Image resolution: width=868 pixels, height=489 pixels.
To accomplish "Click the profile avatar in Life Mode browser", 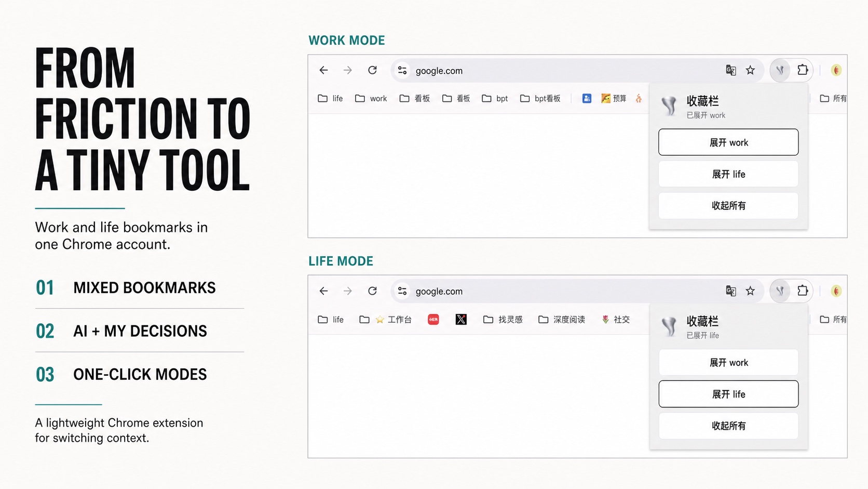I will coord(836,291).
